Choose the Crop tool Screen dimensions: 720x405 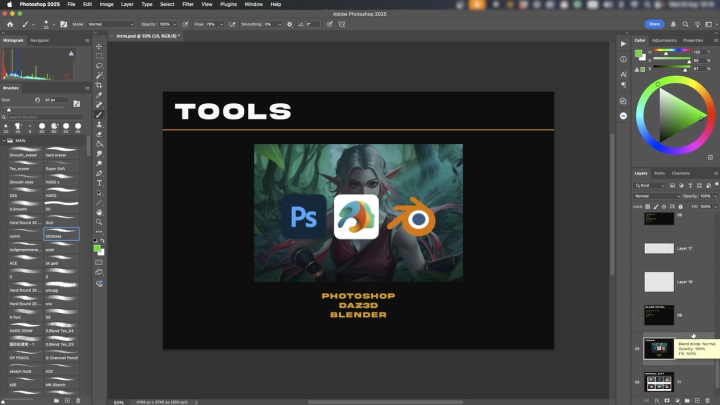(x=99, y=86)
